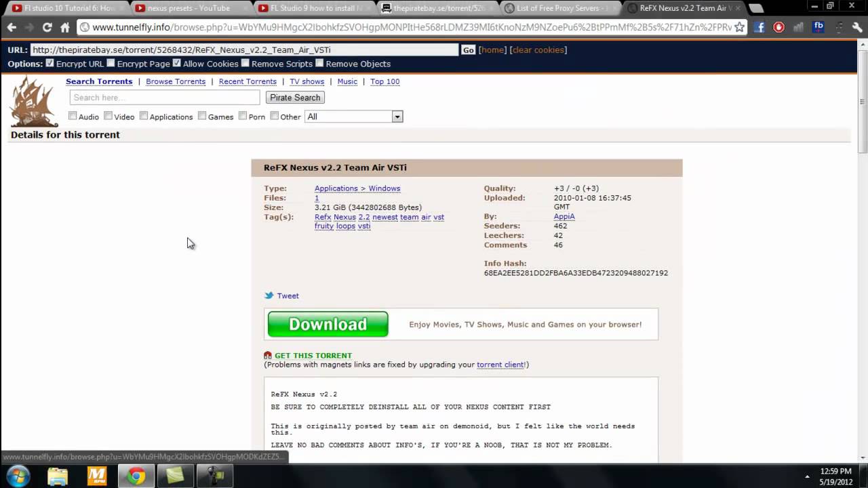Open File Explorer from taskbar
Screen dimensions: 868x488
click(x=58, y=476)
